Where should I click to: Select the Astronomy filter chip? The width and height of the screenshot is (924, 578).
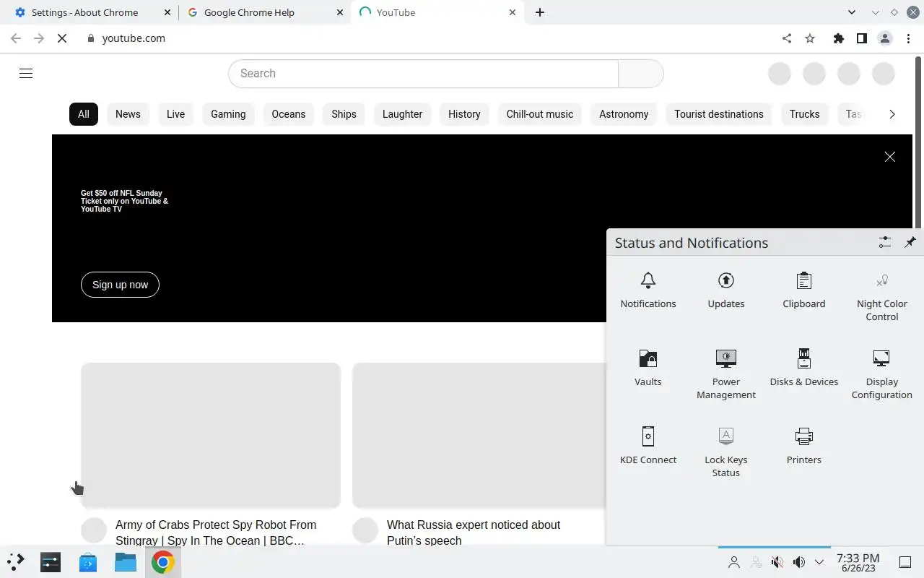[624, 114]
